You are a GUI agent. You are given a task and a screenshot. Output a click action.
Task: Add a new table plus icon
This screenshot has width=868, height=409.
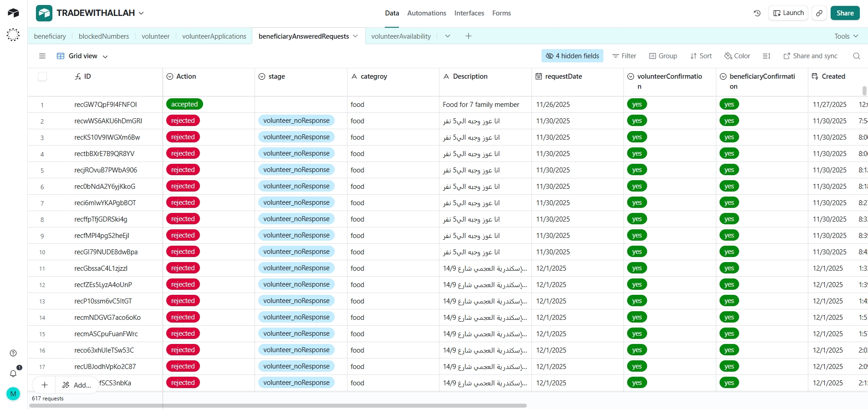[468, 36]
